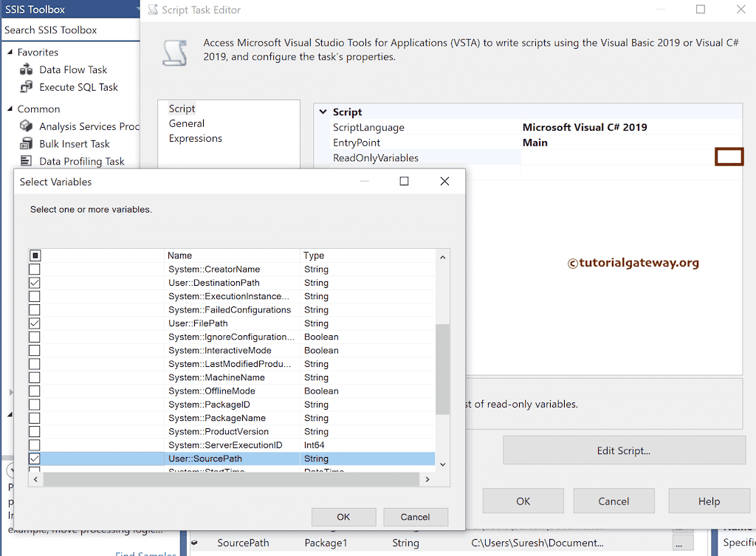Cancel the Select Variables dialog

[x=415, y=517]
